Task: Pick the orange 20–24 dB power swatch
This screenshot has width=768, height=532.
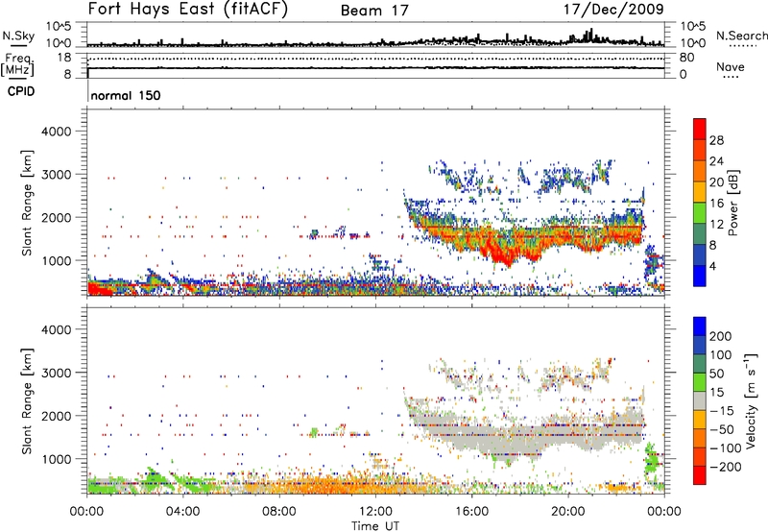Action: [x=700, y=171]
